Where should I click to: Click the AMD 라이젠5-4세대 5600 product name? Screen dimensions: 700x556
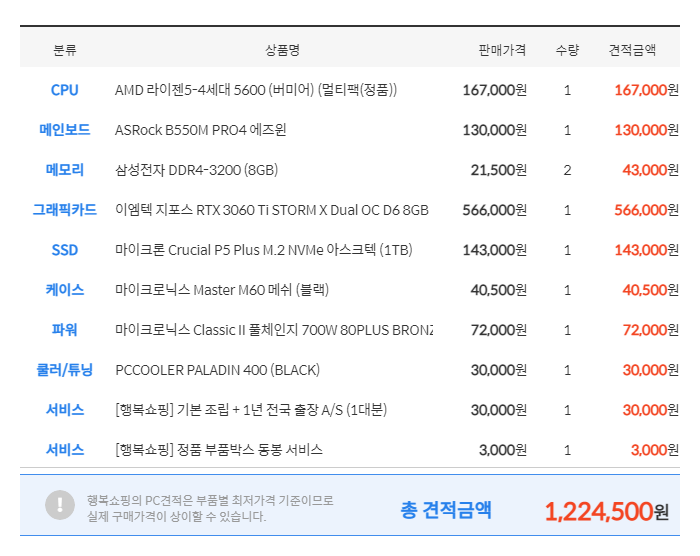point(256,90)
